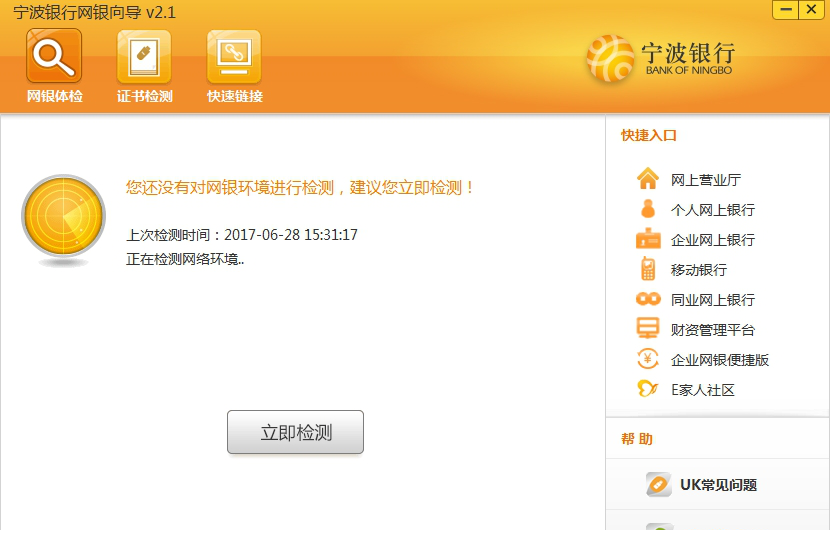Screen dimensions: 830x551
Task: Select the 快速链接 tab label
Action: (x=235, y=96)
